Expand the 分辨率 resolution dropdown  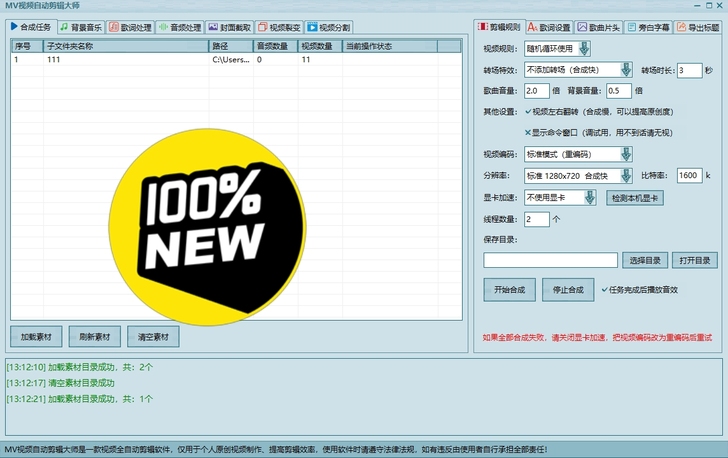point(626,175)
